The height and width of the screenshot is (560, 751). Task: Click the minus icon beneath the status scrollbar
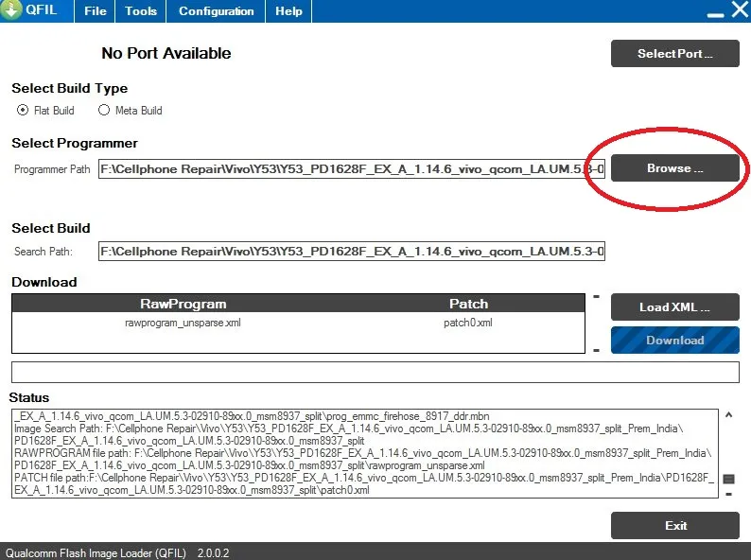(728, 494)
